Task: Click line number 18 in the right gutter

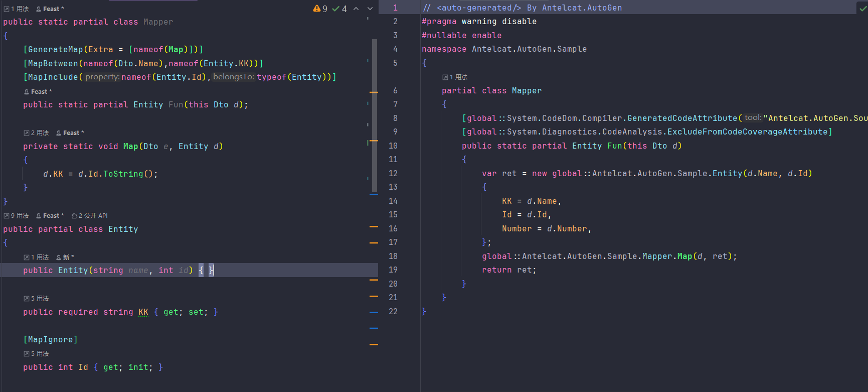Action: pyautogui.click(x=393, y=256)
